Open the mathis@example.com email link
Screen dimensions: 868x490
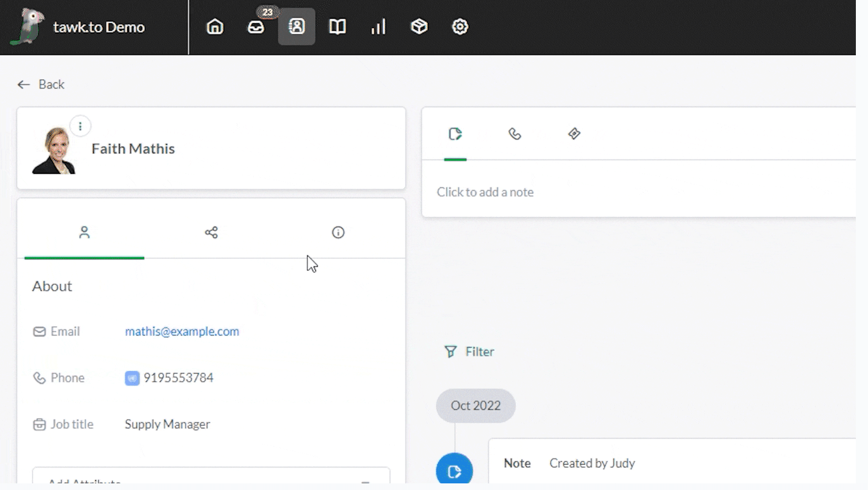[x=182, y=332]
